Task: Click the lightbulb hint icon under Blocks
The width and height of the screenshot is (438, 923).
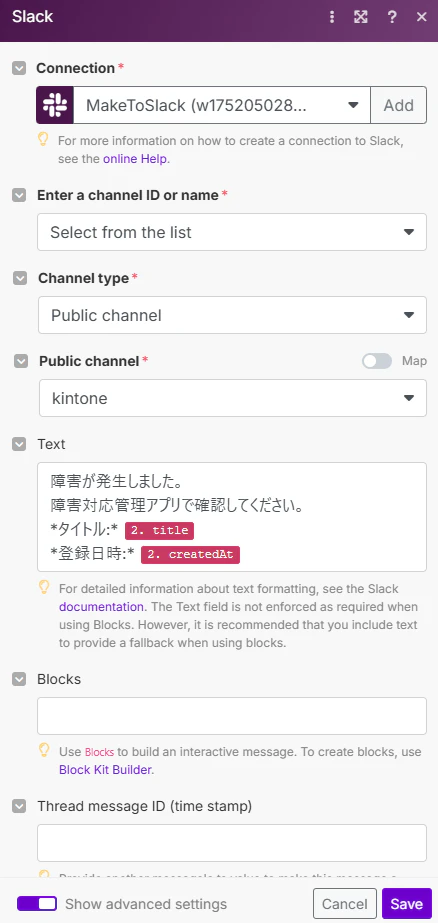Action: [x=44, y=749]
